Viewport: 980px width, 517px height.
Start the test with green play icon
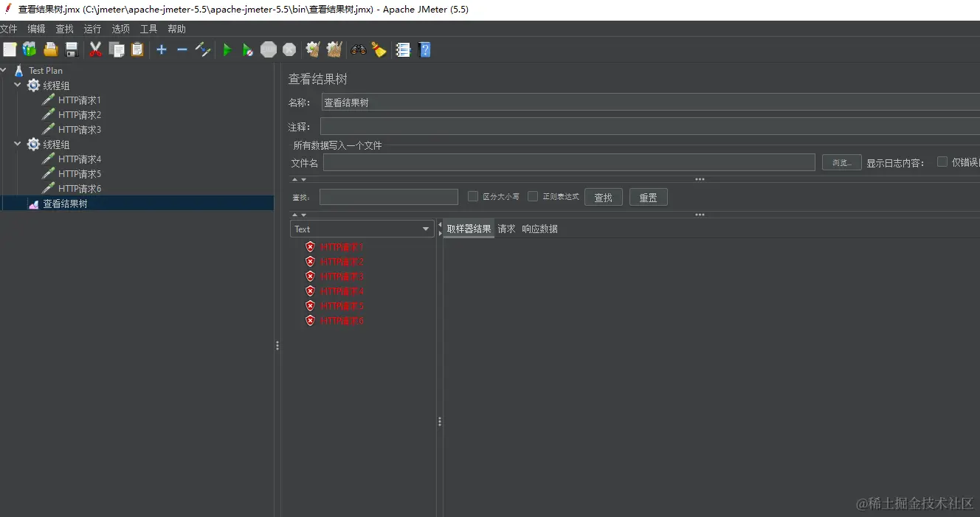coord(227,49)
